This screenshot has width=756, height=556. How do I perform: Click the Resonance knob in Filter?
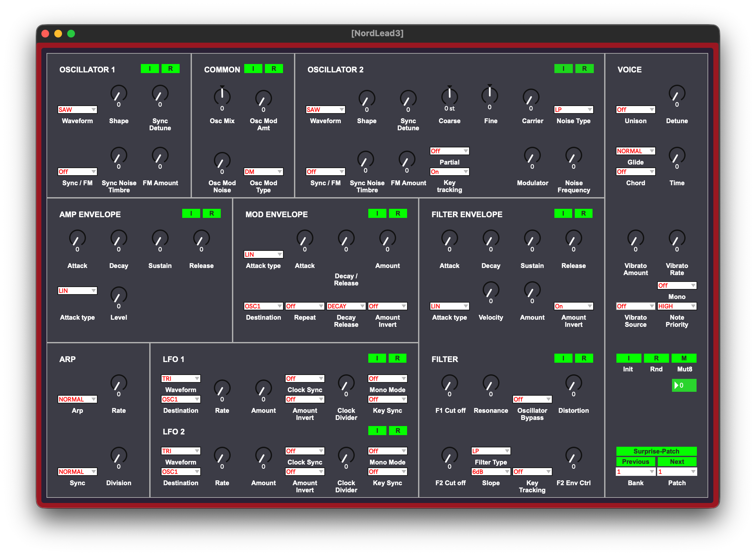491,383
